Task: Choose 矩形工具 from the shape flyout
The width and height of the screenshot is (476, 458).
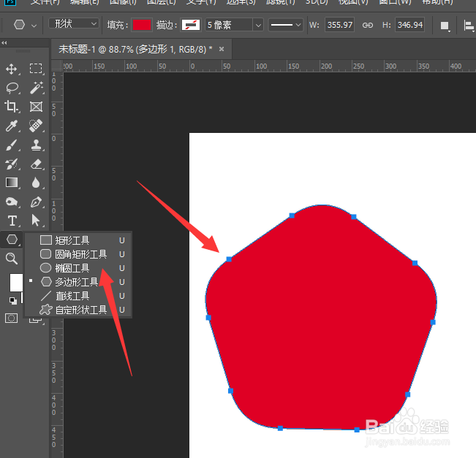Action: pos(78,240)
